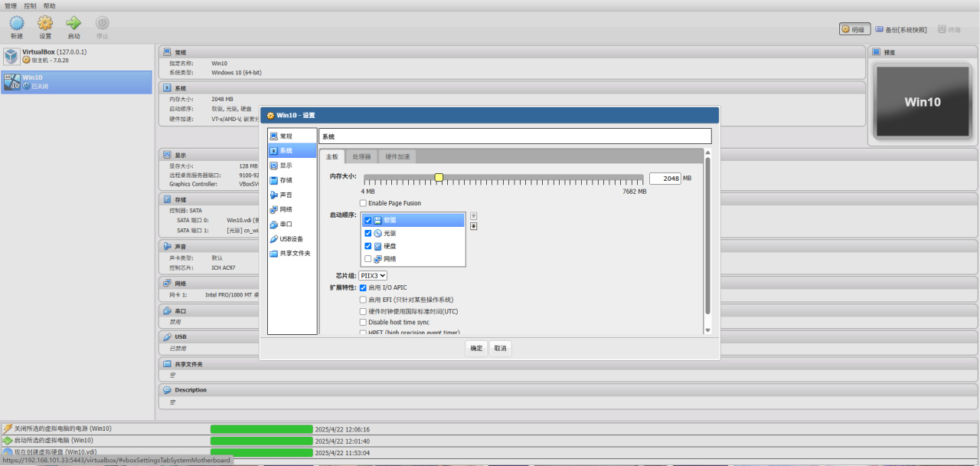This screenshot has width=980, height=466.
Task: Uncheck 光驱 optical boot checkbox
Action: coord(368,233)
